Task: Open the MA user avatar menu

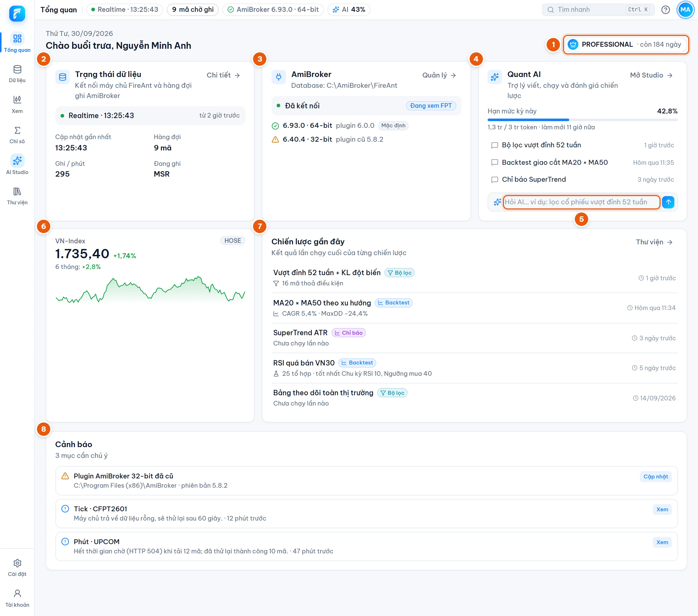Action: pyautogui.click(x=685, y=9)
